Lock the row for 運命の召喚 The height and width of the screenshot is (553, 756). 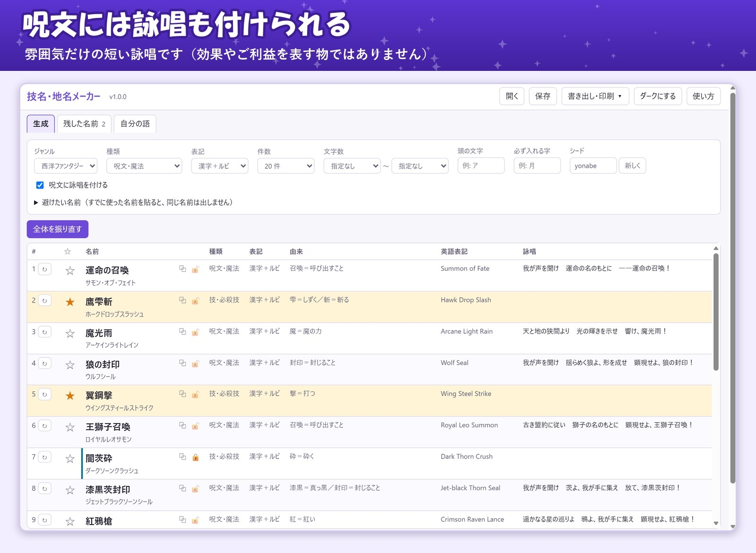click(195, 269)
